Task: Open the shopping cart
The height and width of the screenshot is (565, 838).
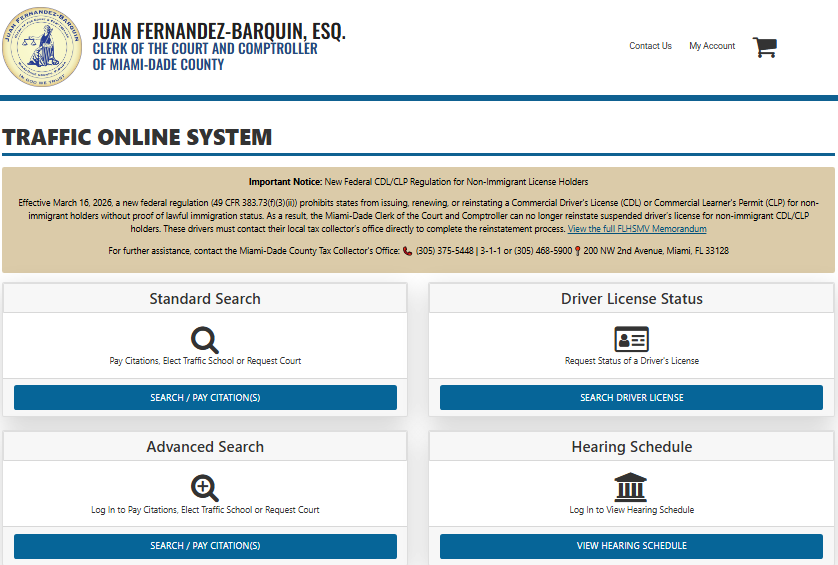Action: [x=765, y=47]
